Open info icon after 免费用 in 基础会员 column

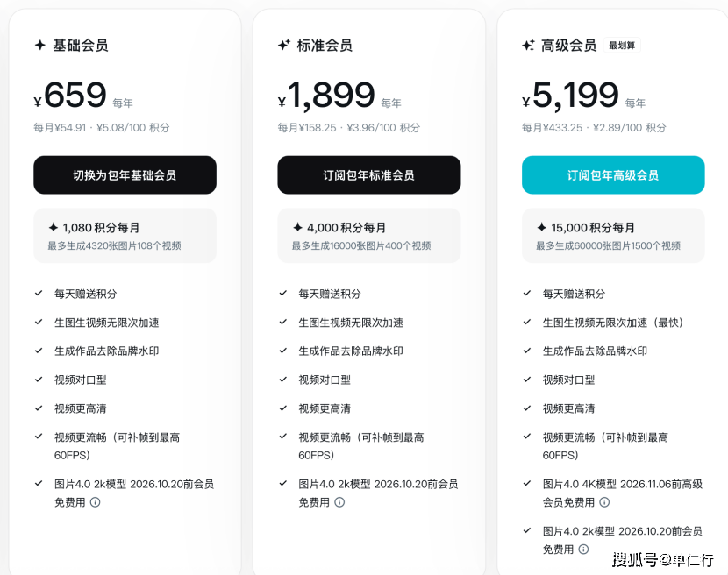pos(95,502)
